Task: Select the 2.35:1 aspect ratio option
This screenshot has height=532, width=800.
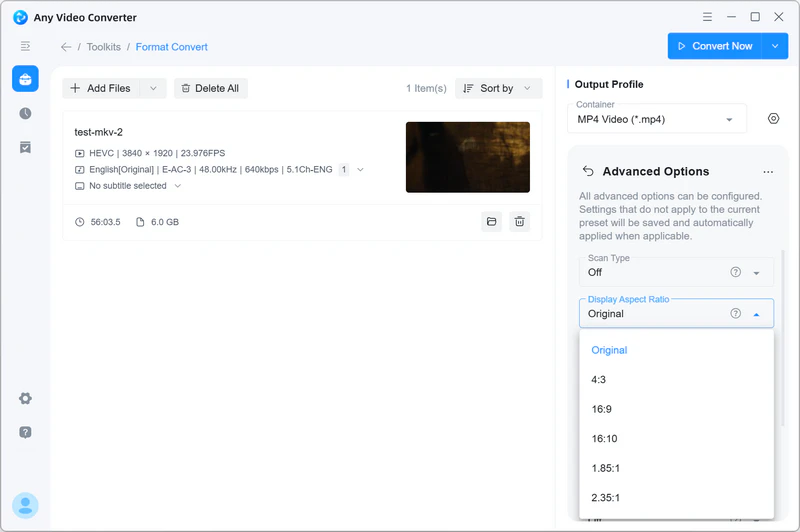Action: pyautogui.click(x=677, y=498)
